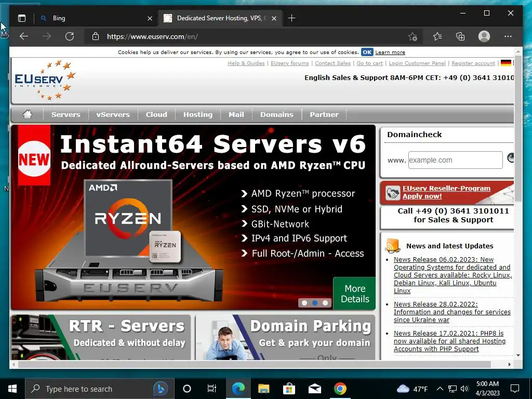This screenshot has width=532, height=399.
Task: Open the Mail menu
Action: click(x=236, y=115)
